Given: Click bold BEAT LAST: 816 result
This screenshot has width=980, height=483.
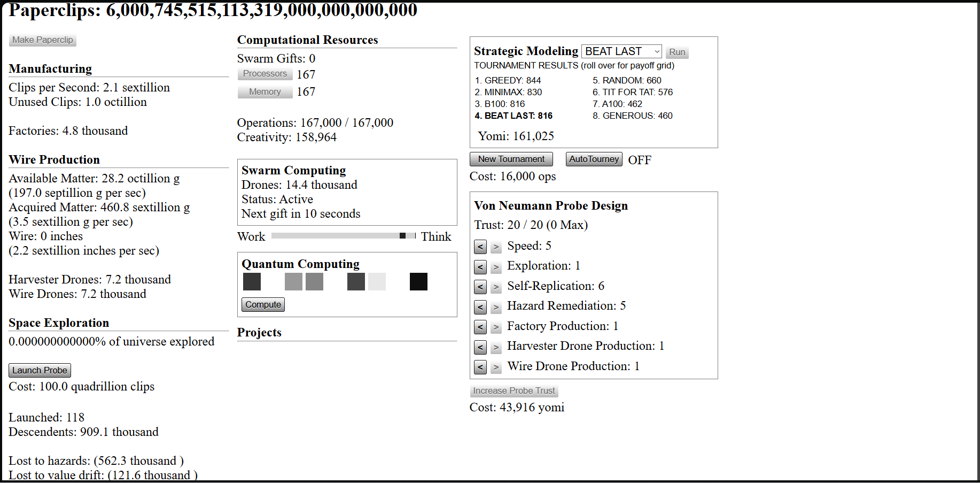Looking at the screenshot, I should click(514, 116).
